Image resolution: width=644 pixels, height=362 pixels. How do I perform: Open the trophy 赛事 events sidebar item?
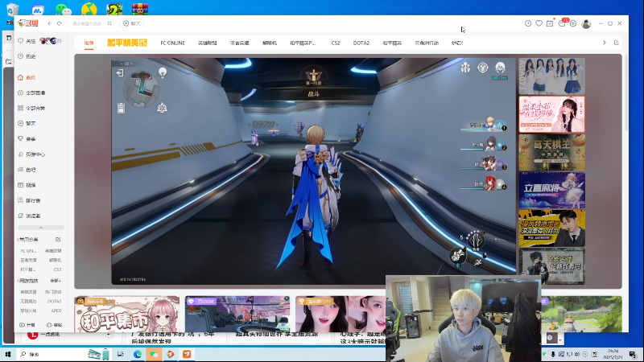pyautogui.click(x=27, y=138)
